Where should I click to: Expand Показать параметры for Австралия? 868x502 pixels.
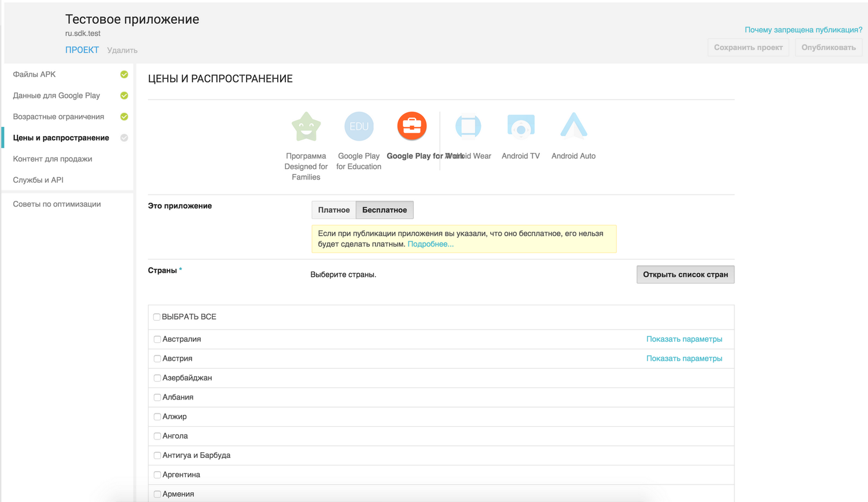click(684, 339)
